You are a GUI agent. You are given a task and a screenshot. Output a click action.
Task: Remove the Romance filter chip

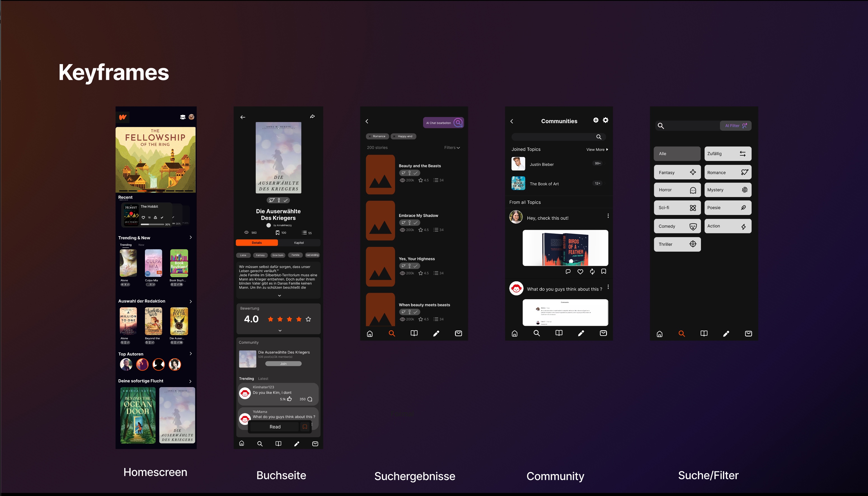(370, 136)
